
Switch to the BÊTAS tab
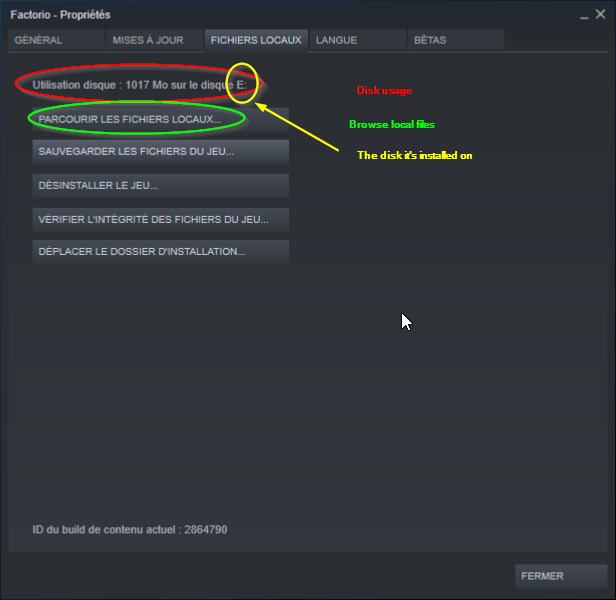click(x=456, y=40)
